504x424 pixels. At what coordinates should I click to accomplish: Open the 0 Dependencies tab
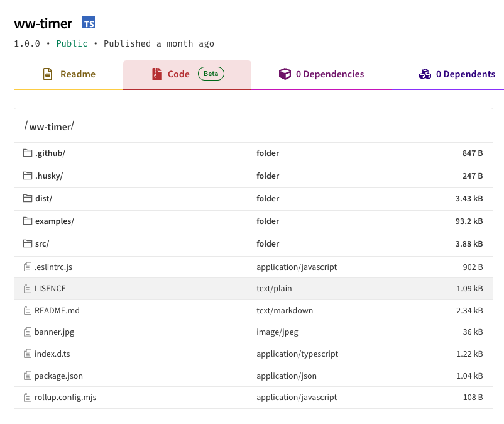click(322, 74)
